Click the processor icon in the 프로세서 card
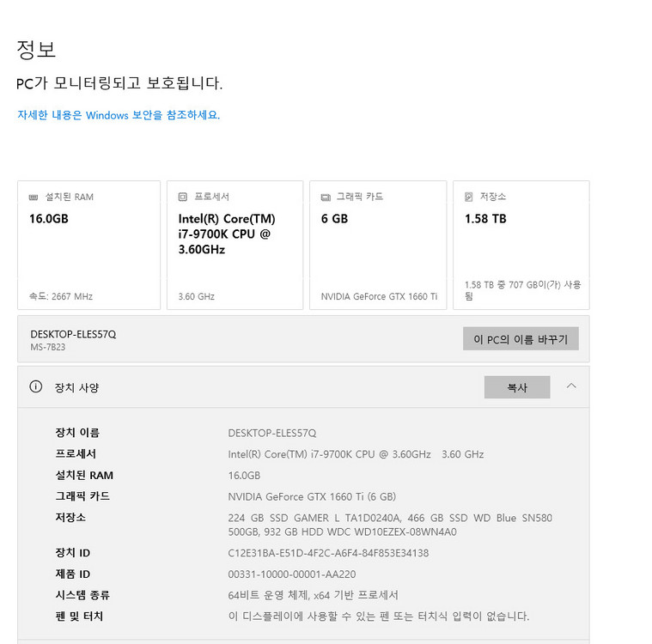 (x=183, y=197)
